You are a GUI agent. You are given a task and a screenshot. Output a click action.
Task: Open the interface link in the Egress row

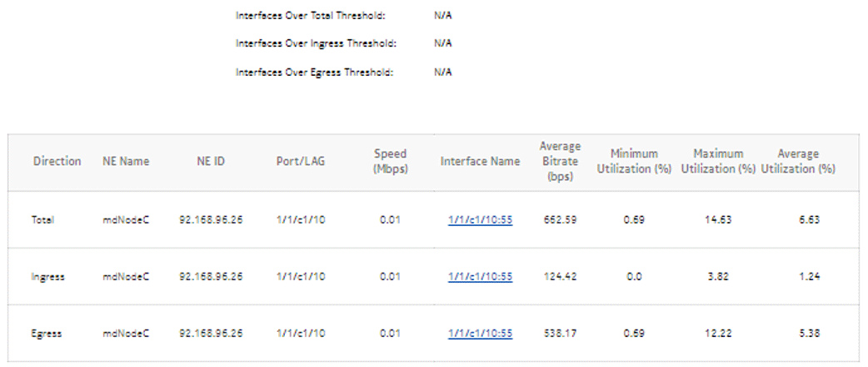[x=480, y=333]
